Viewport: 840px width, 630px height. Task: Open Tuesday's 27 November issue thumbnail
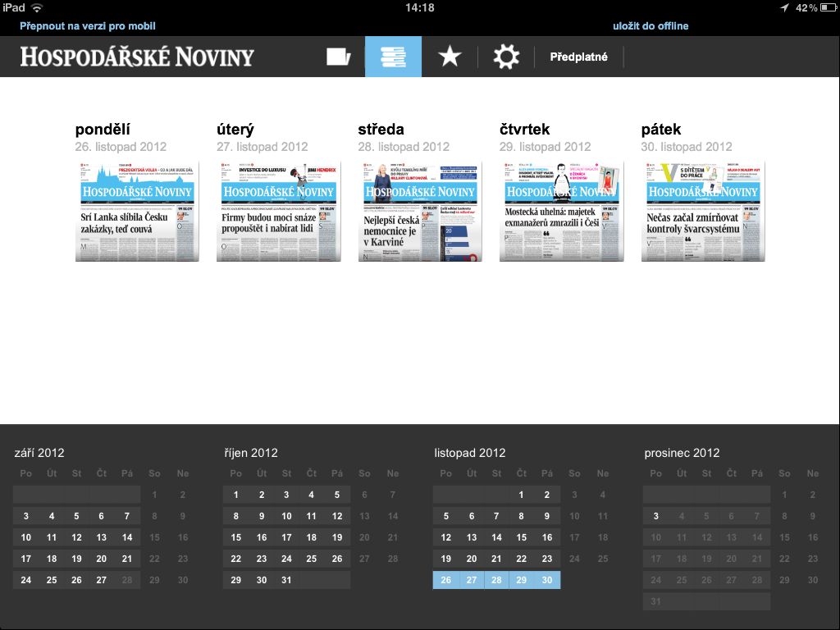[278, 211]
